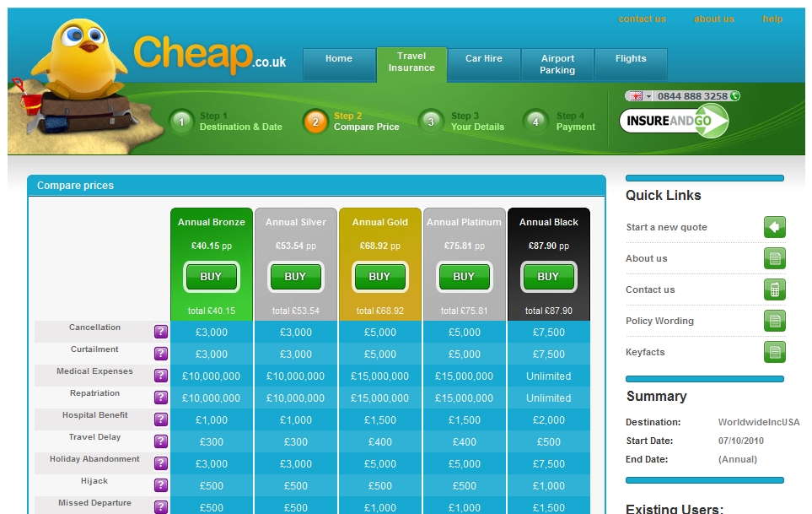Viewport: 812px width, 514px height.
Task: Click the Compare prices panel heading
Action: click(75, 186)
